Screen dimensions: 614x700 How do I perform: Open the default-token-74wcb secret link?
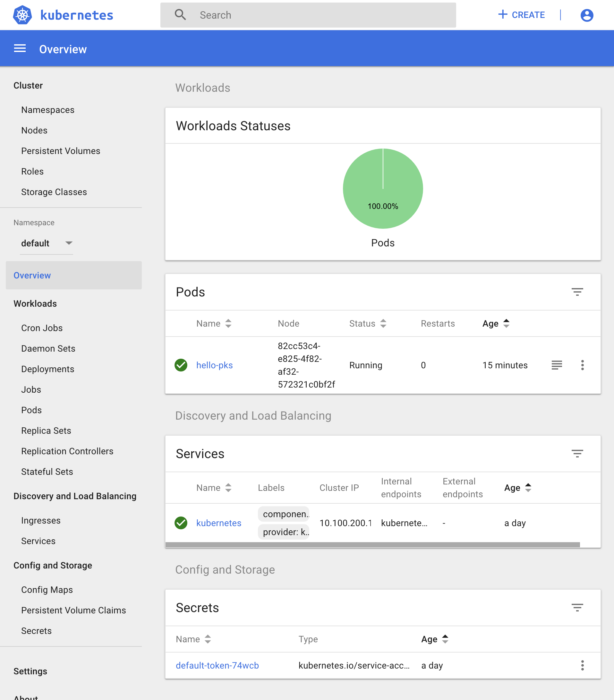217,665
